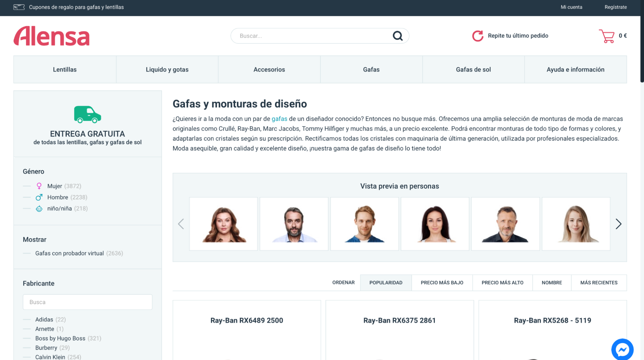Image resolution: width=644 pixels, height=360 pixels.
Task: Click the repeat order refresh icon
Action: click(x=477, y=36)
